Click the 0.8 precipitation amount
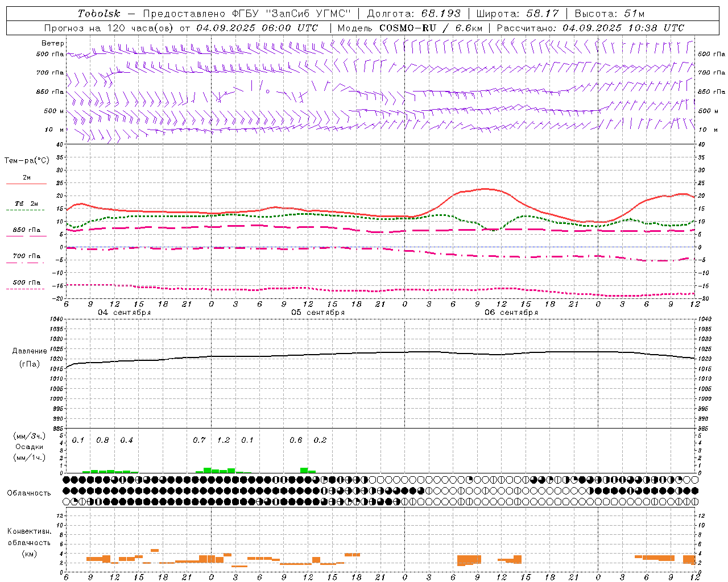Image resolution: width=728 pixels, height=582 pixels. coord(102,440)
